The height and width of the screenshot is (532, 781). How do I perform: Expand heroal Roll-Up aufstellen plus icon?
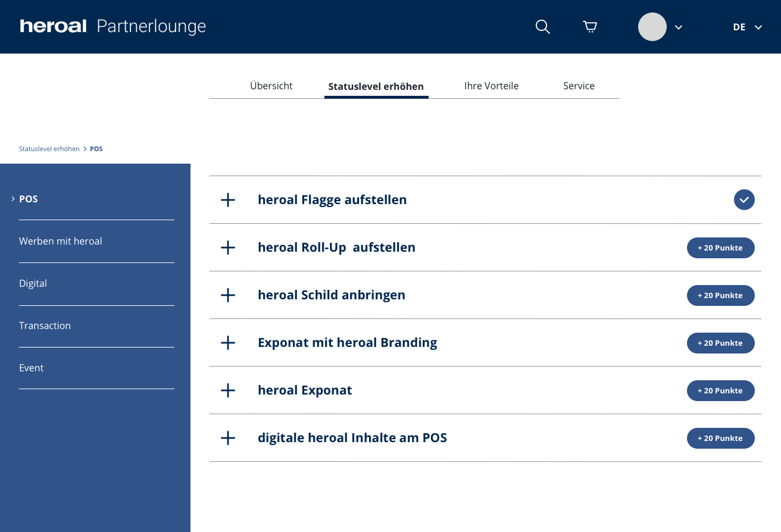click(228, 248)
